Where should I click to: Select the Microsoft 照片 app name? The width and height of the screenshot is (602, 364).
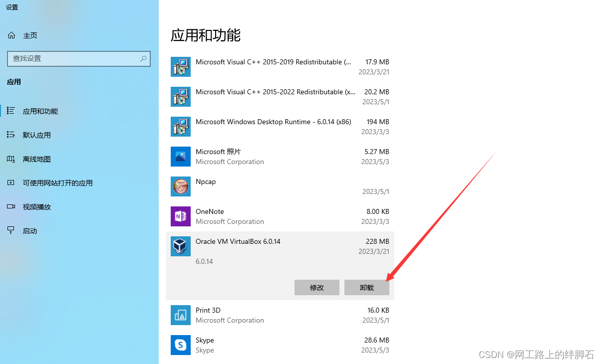[x=218, y=152]
